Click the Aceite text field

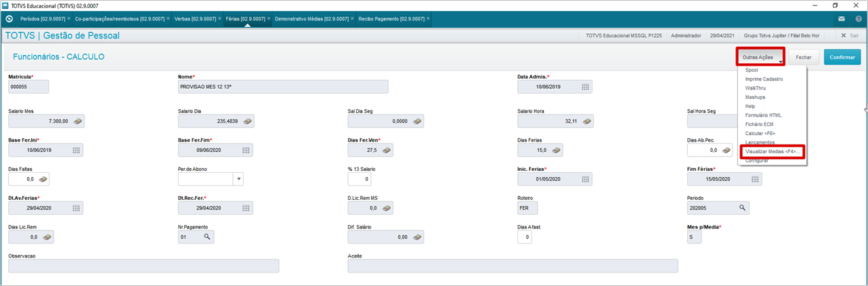(513, 266)
